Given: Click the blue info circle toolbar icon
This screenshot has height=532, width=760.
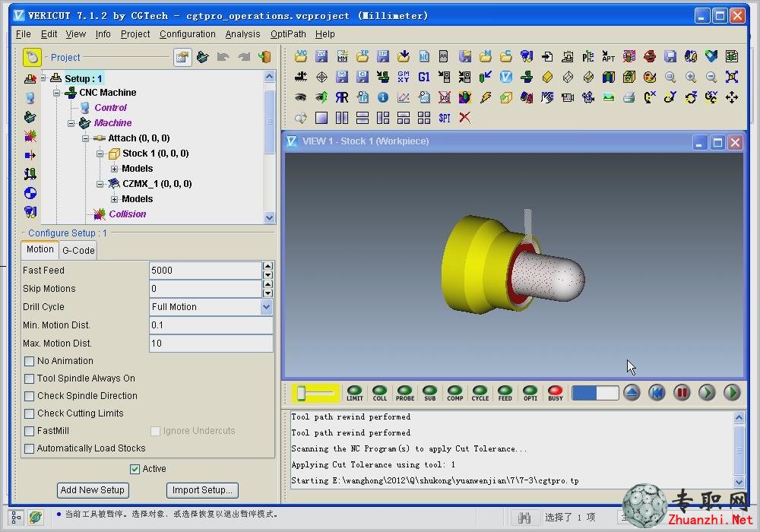Looking at the screenshot, I should [383, 97].
